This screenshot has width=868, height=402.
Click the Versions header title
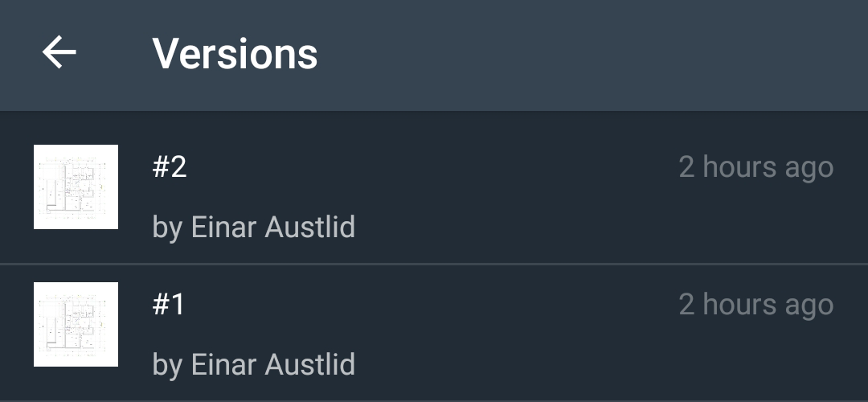coord(235,54)
